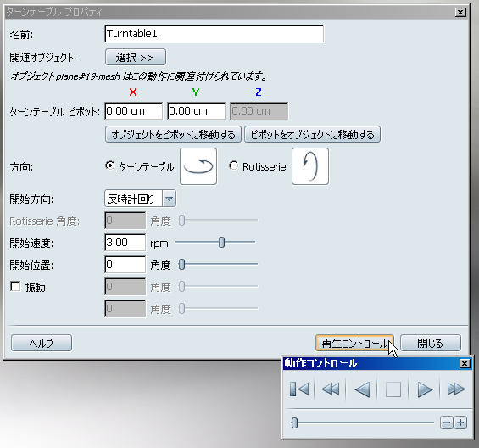Click the minus button in 動作コントロール

447,423
